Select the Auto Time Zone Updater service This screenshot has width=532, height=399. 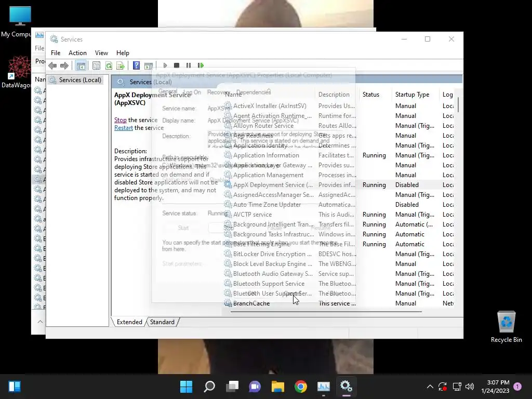pyautogui.click(x=339, y=205)
